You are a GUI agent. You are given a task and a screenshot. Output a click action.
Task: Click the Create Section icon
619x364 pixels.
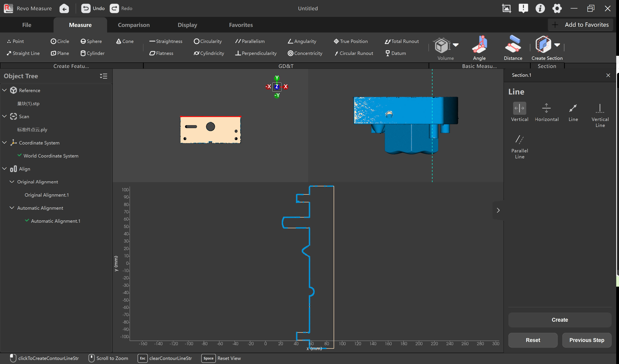543,45
